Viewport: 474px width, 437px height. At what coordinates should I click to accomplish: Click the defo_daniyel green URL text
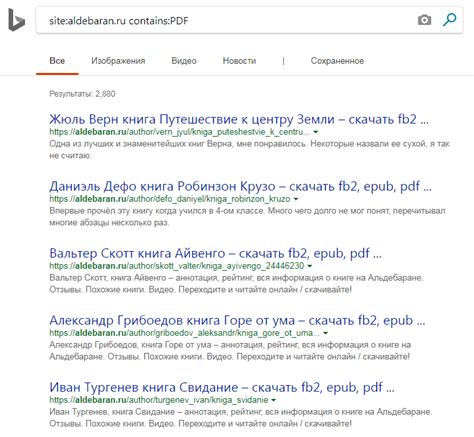click(170, 199)
